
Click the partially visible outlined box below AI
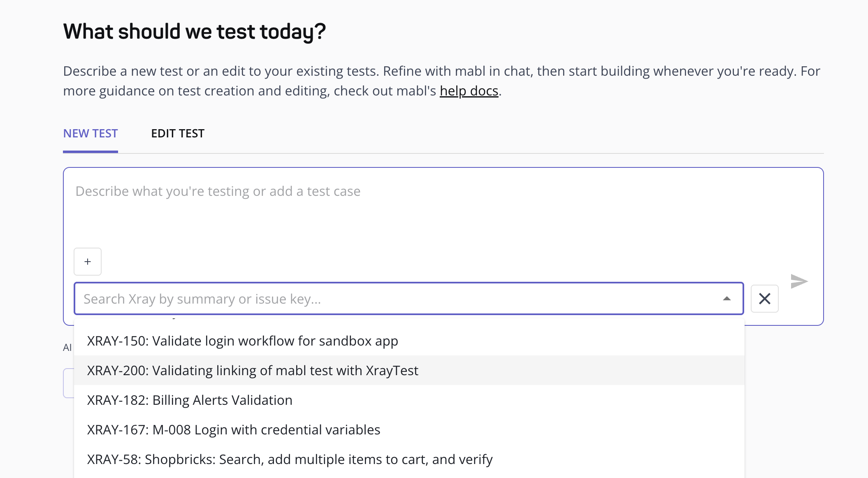point(68,383)
